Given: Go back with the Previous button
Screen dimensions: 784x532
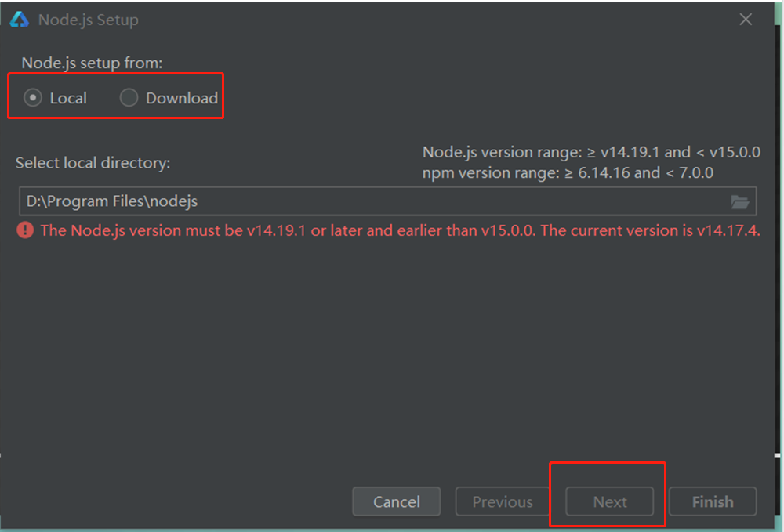Looking at the screenshot, I should pyautogui.click(x=503, y=501).
